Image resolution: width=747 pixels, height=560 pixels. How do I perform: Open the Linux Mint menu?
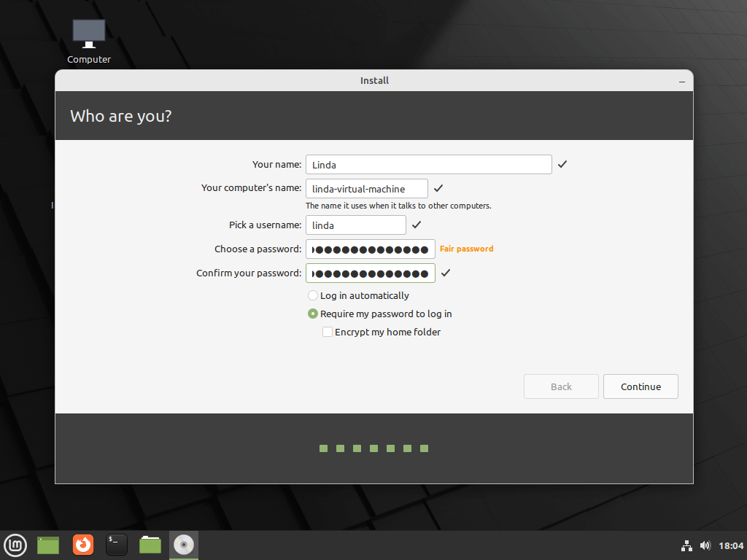(x=15, y=545)
